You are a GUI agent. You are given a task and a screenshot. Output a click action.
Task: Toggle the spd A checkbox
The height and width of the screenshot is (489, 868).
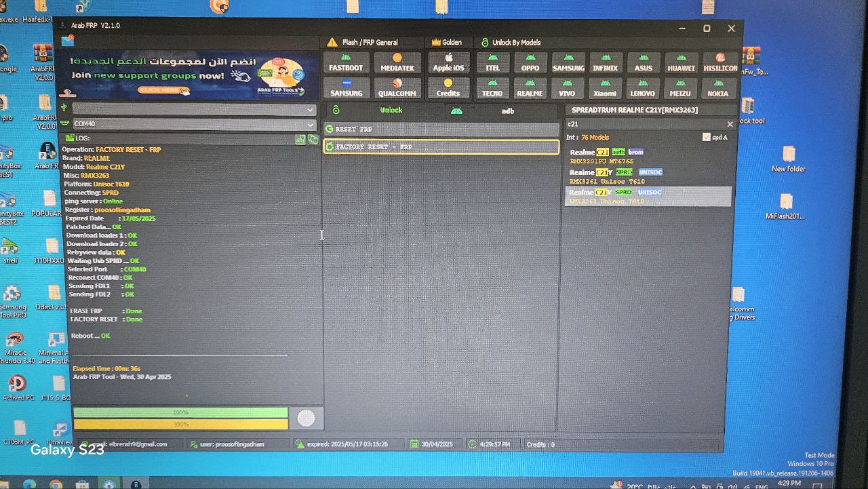tap(707, 137)
